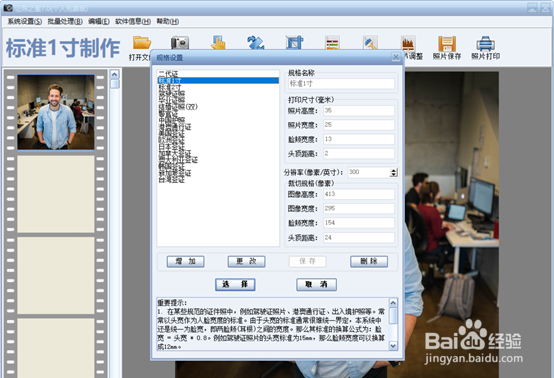This screenshot has width=554, height=378.
Task: Click the blue puzzle piece toolbar icon
Action: coord(255,42)
